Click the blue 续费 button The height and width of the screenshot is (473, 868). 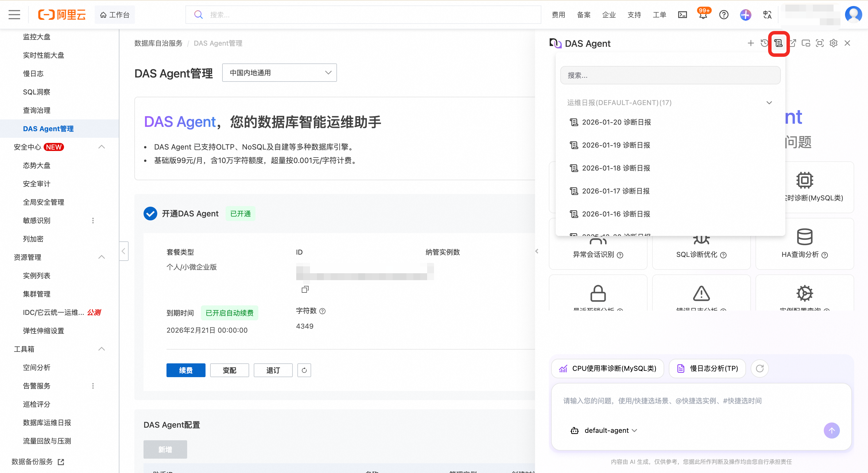click(186, 370)
